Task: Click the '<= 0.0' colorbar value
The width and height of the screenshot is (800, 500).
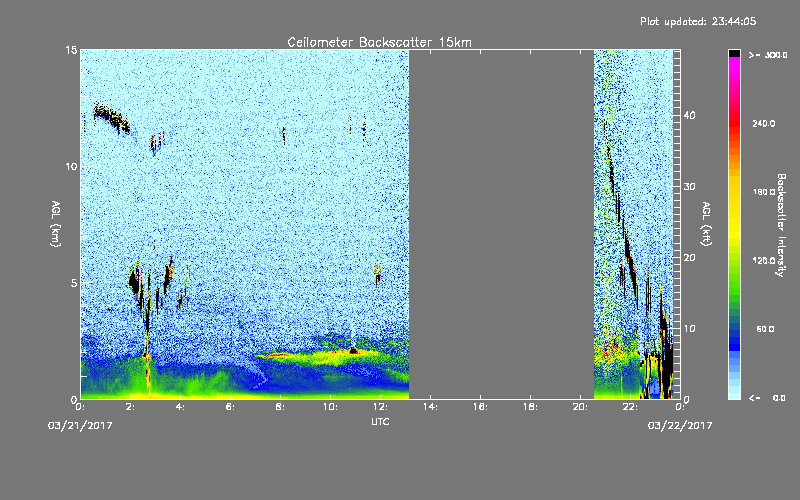Action: 767,398
